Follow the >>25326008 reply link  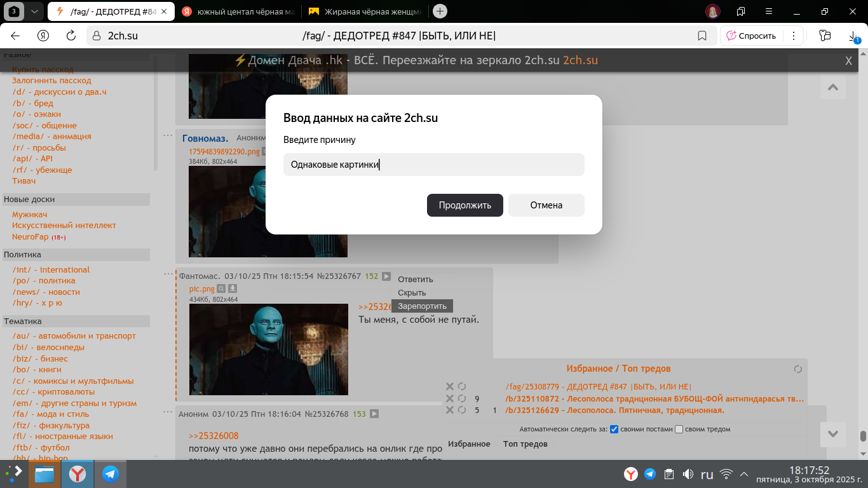click(x=214, y=436)
